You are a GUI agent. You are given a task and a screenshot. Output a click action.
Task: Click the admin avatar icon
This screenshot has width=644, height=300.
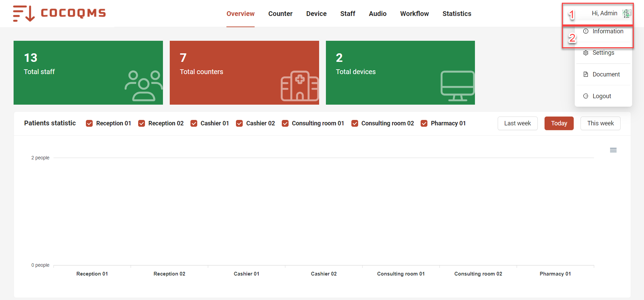(626, 13)
